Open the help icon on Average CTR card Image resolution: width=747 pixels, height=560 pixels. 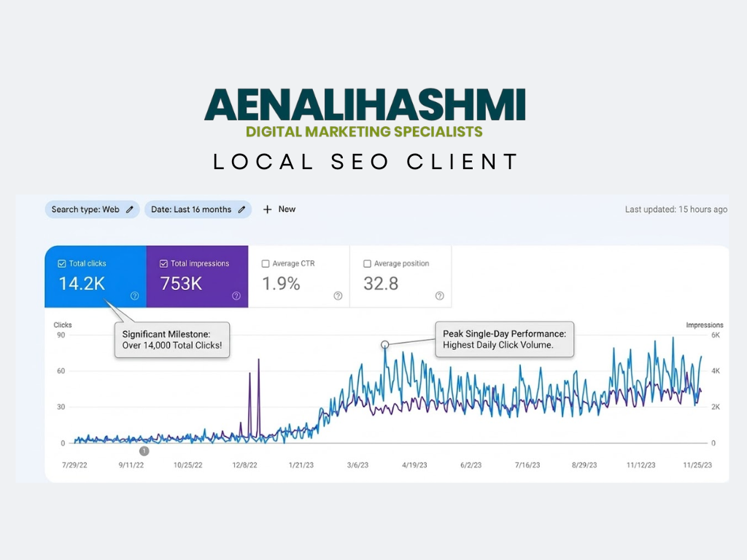(x=338, y=296)
